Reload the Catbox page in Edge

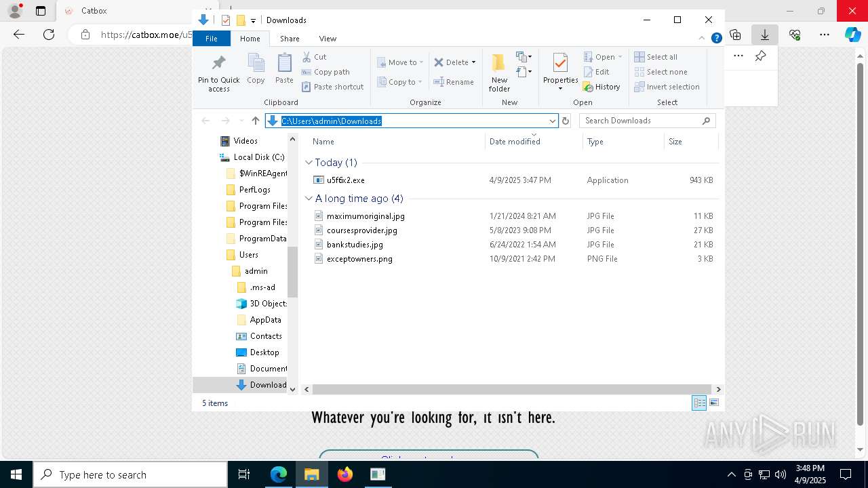(49, 35)
